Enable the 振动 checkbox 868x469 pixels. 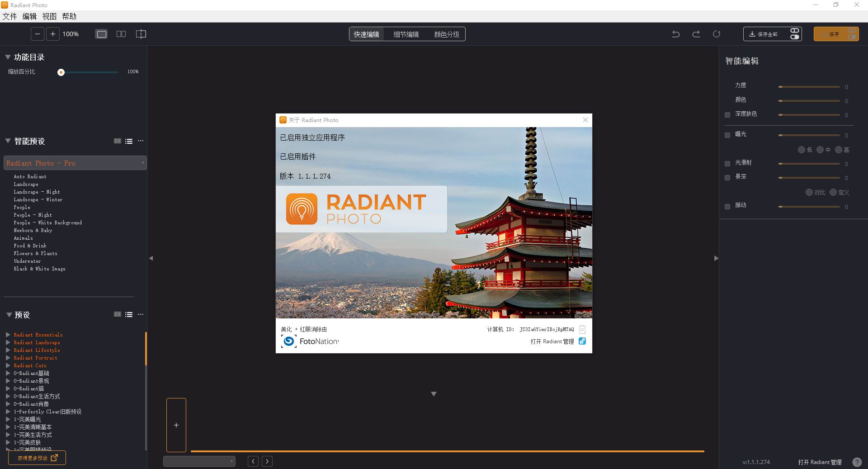(727, 207)
